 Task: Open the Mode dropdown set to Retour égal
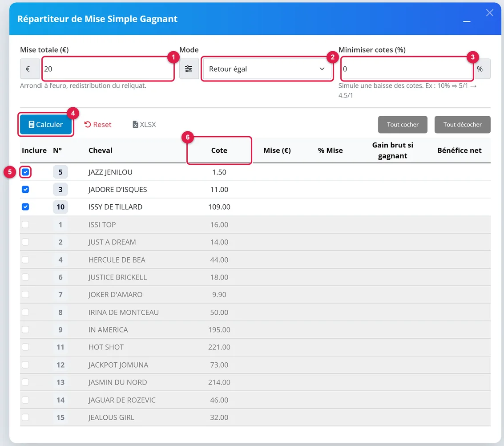[267, 69]
